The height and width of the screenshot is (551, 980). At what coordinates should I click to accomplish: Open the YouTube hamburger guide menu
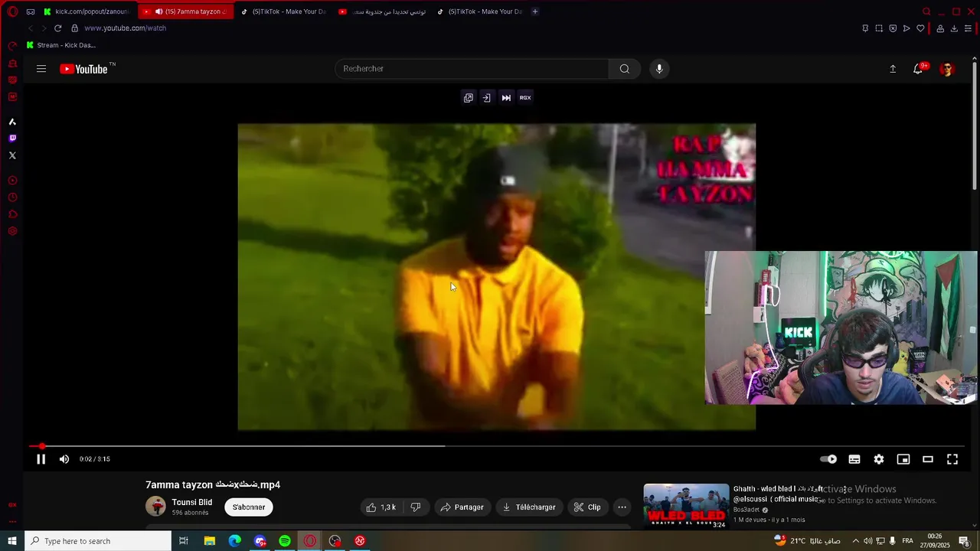(41, 69)
